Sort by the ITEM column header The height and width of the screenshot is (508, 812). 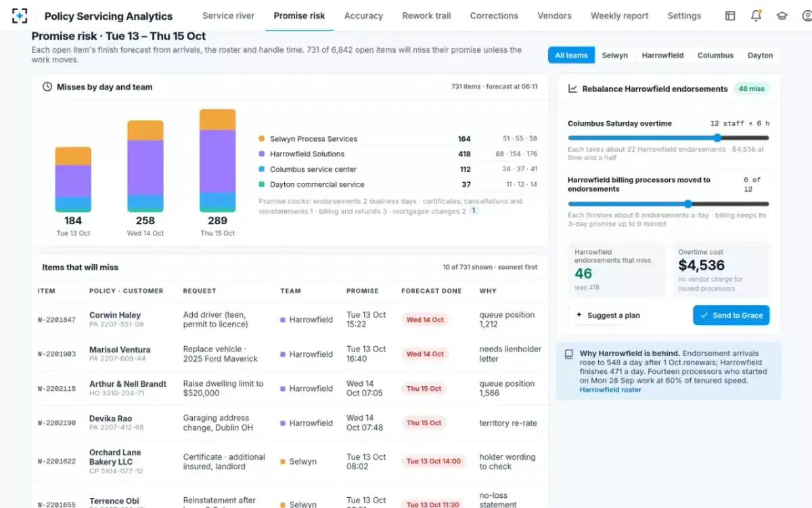[x=47, y=291]
